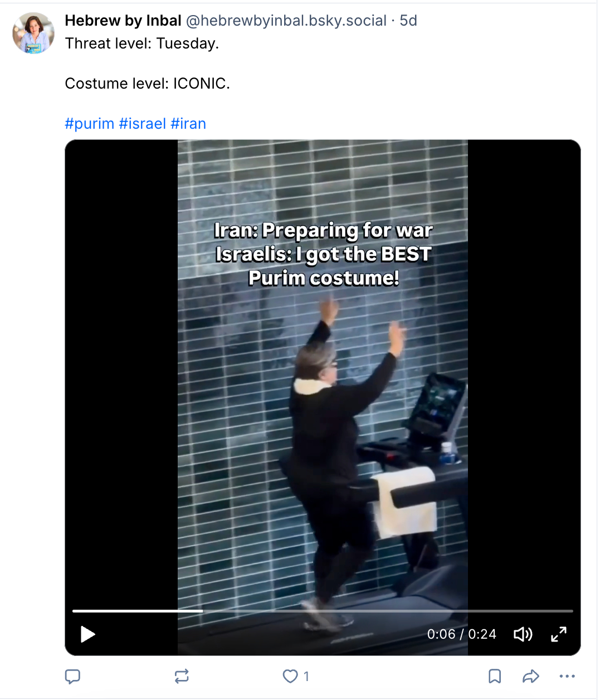Open the #iran hashtag
This screenshot has width=605, height=700.
(x=188, y=124)
